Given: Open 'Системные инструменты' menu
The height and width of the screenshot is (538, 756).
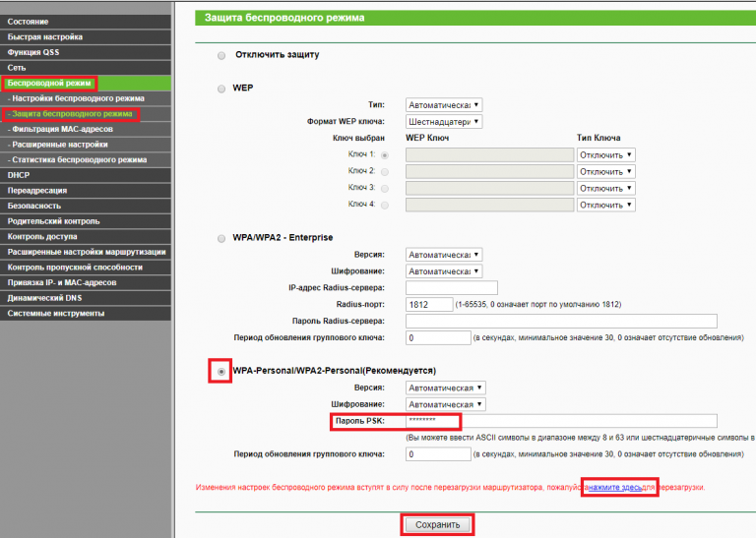Looking at the screenshot, I should pos(55,313).
